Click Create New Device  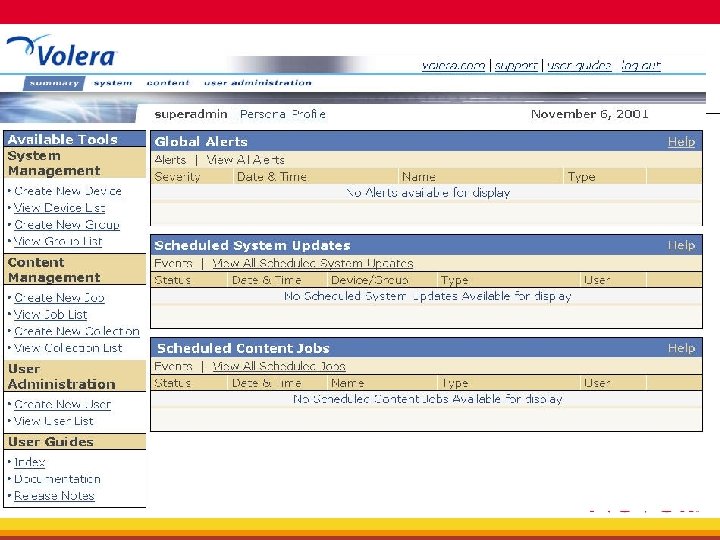(x=68, y=191)
